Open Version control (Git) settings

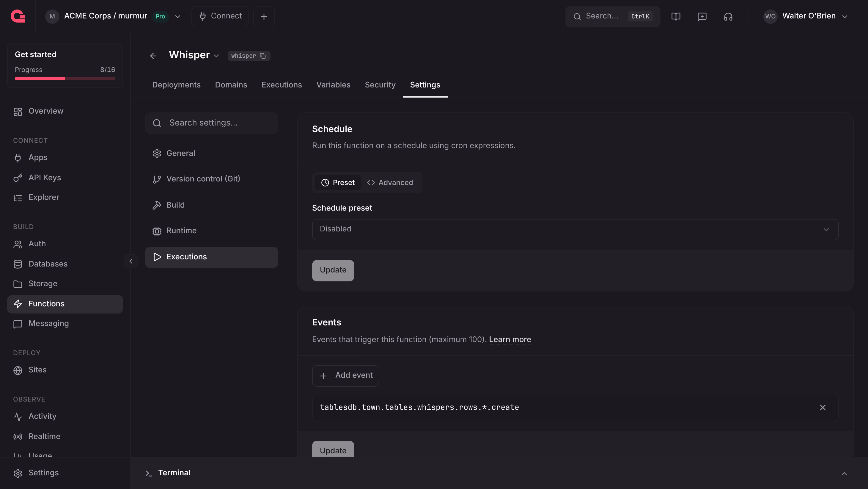212,179
